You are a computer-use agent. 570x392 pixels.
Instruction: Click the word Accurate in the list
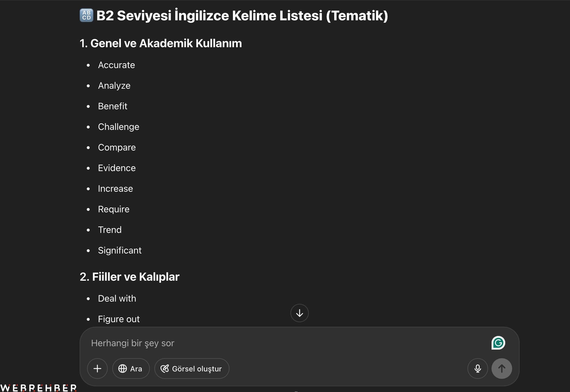click(116, 65)
